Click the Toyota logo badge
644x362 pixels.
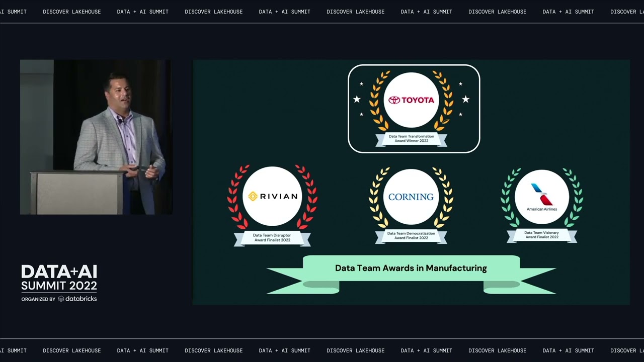click(x=411, y=100)
